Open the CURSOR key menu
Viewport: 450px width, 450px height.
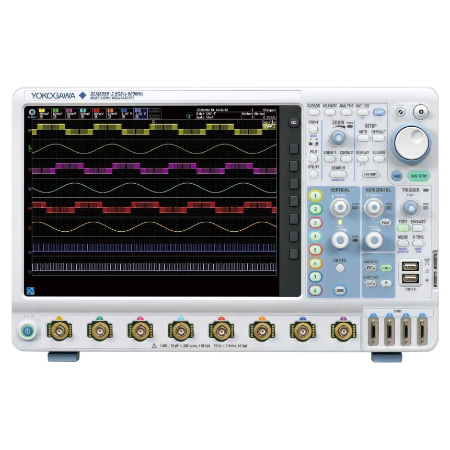pos(313,112)
